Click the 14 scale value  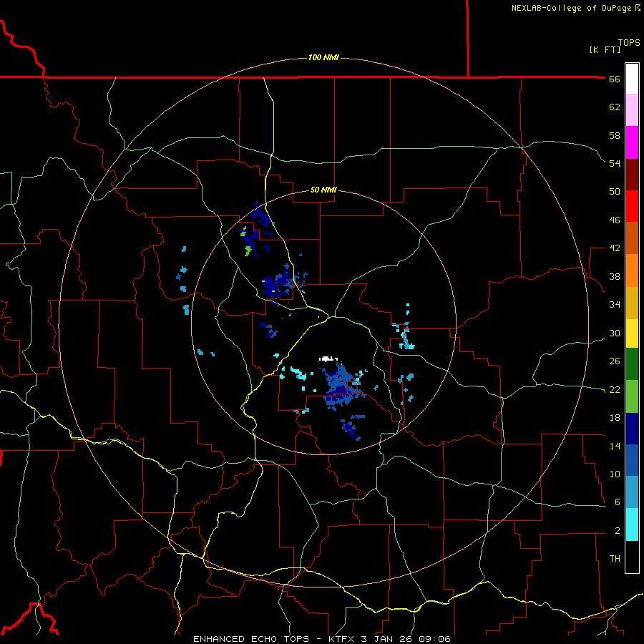click(615, 446)
